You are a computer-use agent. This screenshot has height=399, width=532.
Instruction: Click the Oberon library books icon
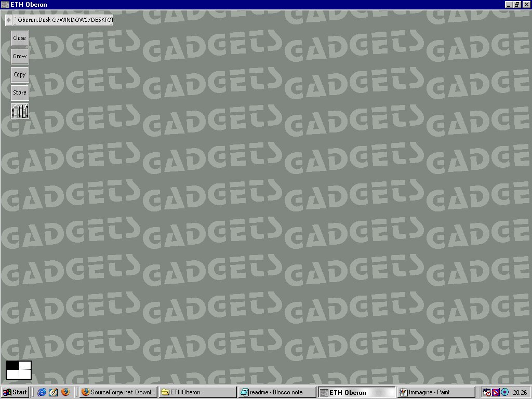click(x=20, y=111)
